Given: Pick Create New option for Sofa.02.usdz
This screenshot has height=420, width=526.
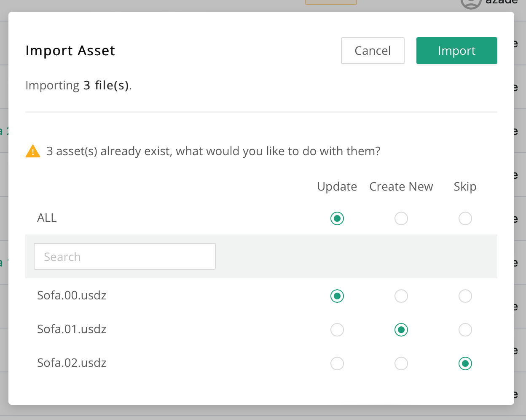Looking at the screenshot, I should pyautogui.click(x=401, y=363).
